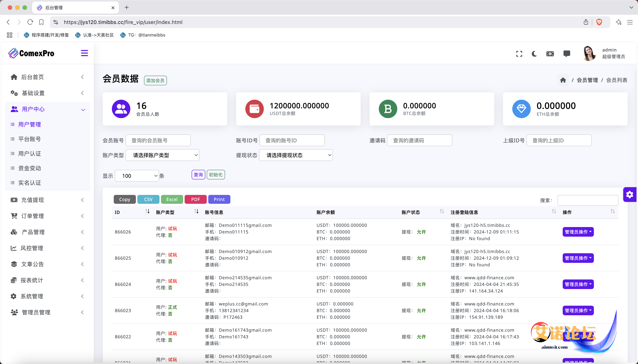
Task: Reload the page in browser toolbar
Action: pos(30,22)
